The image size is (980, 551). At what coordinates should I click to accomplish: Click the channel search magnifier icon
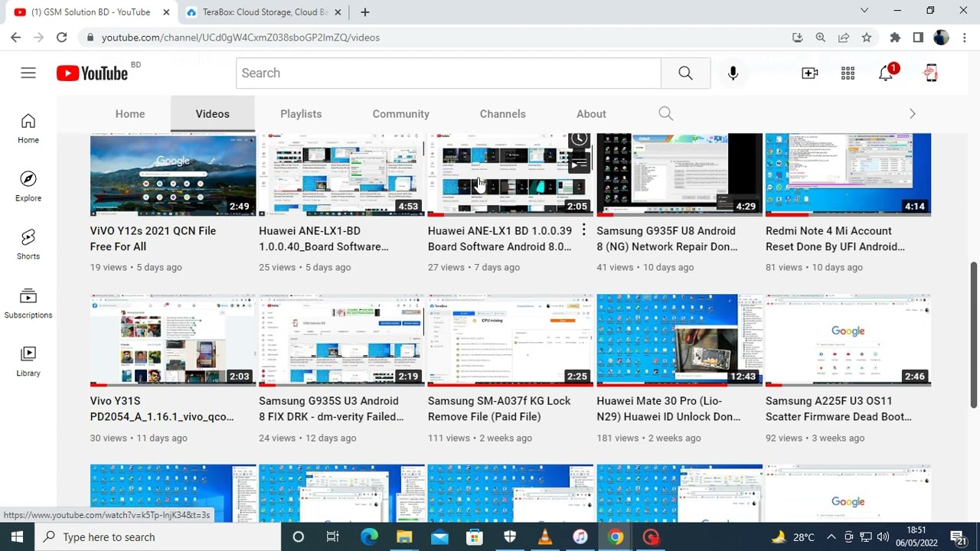[x=665, y=113]
